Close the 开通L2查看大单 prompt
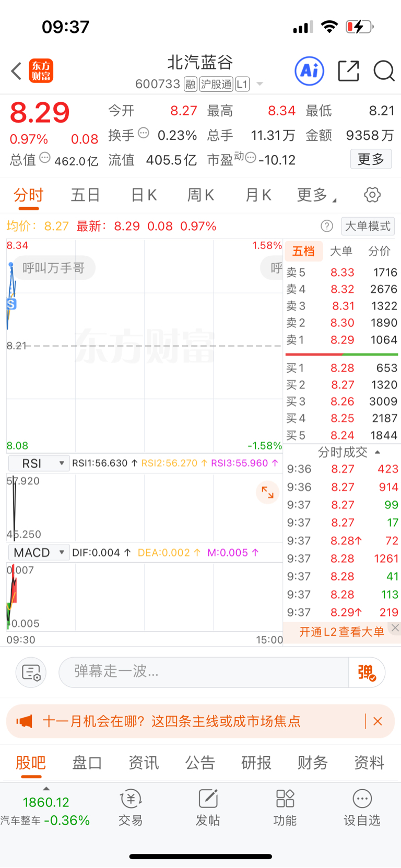Screen dimensions: 401x868 click(395, 628)
